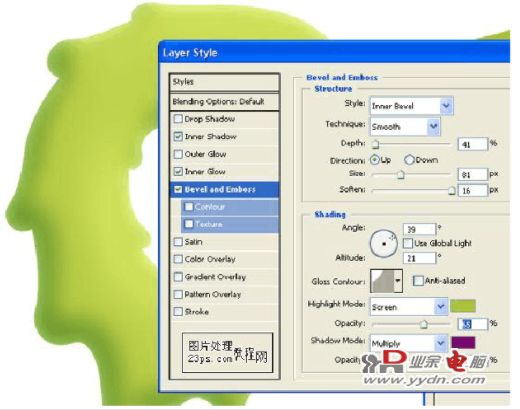Select the Outer Glow style label
Viewport: 520px width, 410px height.
pos(205,154)
